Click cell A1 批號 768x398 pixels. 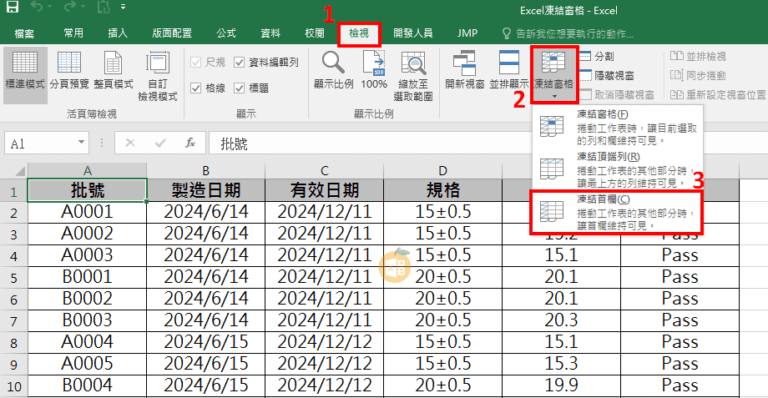point(87,190)
